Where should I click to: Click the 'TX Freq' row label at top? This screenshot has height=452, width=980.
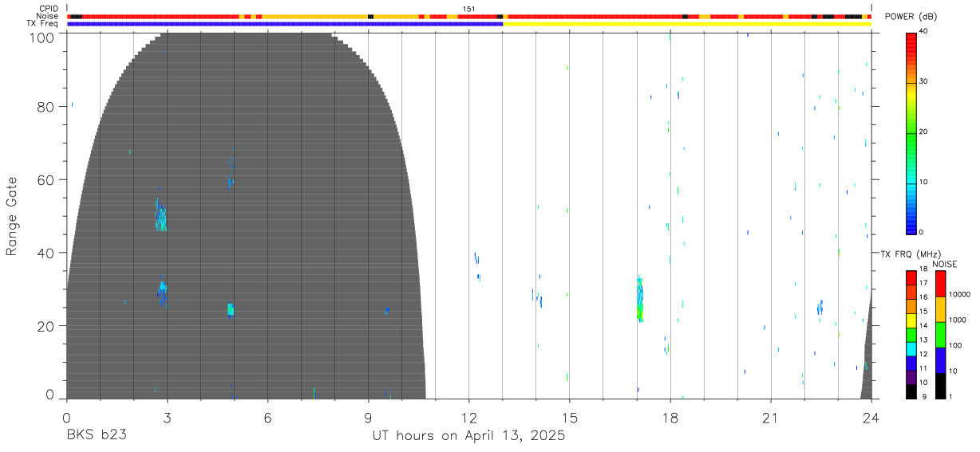43,23
